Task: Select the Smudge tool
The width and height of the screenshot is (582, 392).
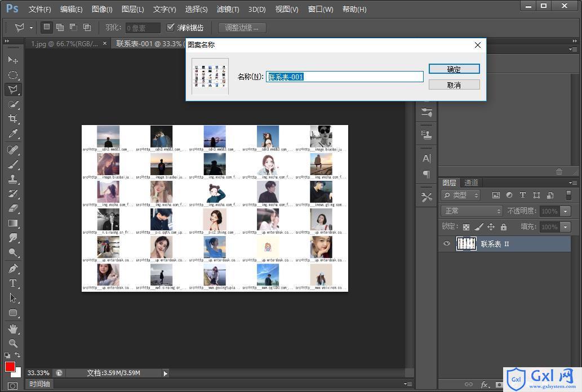Action: 13,238
